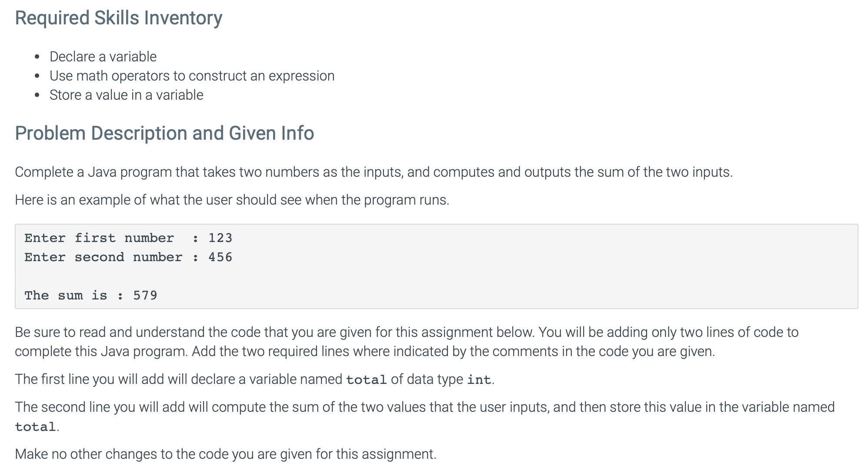Click the 'The second line you will add' sentence
The width and height of the screenshot is (868, 464).
[x=425, y=417]
